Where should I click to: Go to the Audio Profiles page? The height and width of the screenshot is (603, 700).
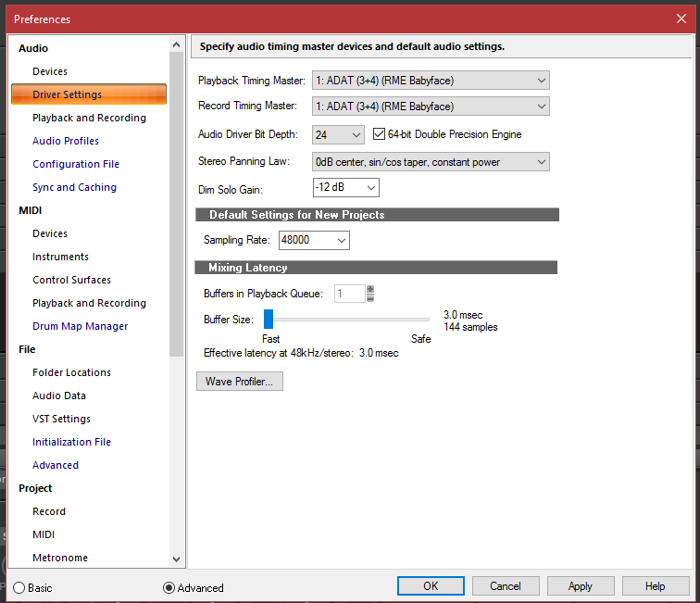point(66,141)
